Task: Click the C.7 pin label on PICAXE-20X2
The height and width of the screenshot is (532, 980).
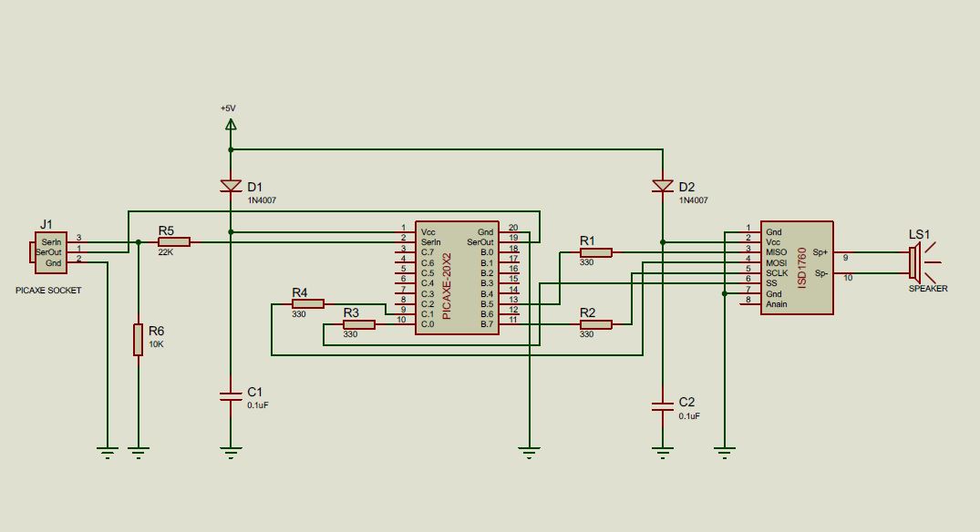Action: tap(428, 252)
